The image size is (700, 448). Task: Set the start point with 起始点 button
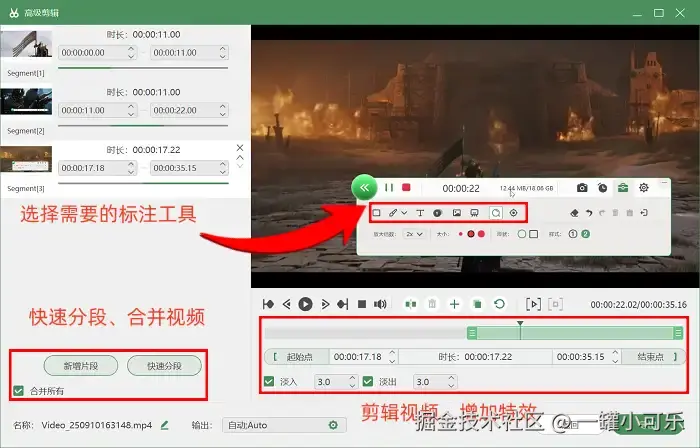[x=296, y=357]
